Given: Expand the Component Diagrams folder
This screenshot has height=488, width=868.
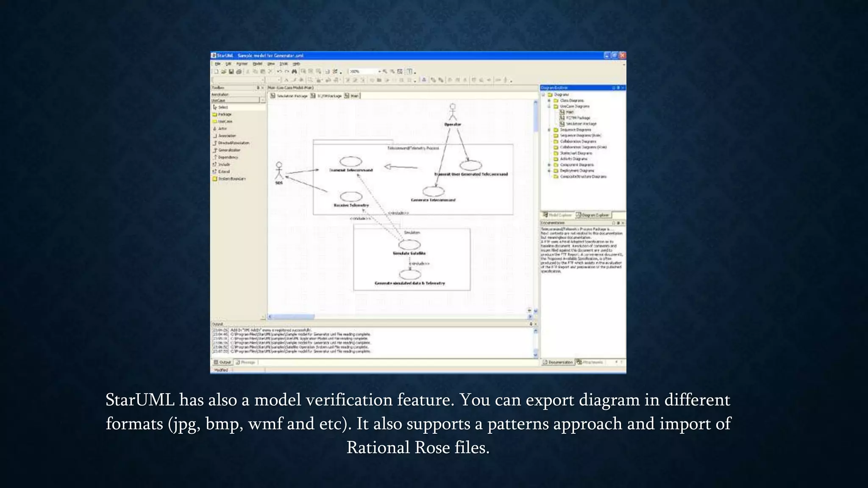Looking at the screenshot, I should [549, 165].
